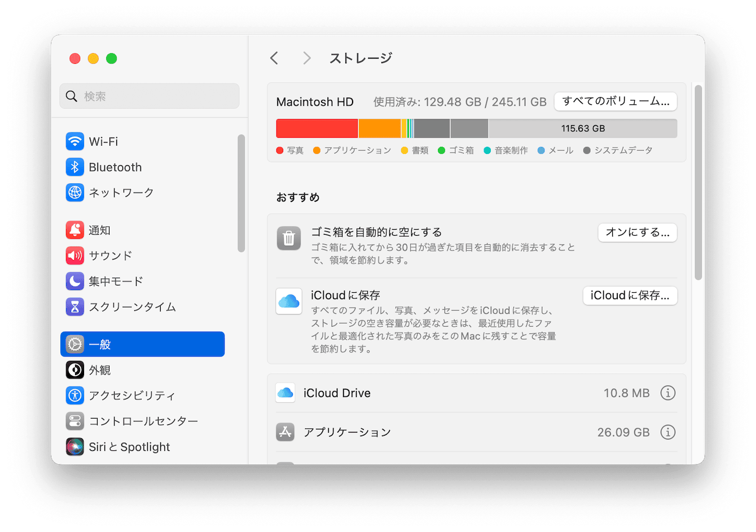Click the search magnifier icon
Viewport: 756px width, 532px height.
(72, 96)
